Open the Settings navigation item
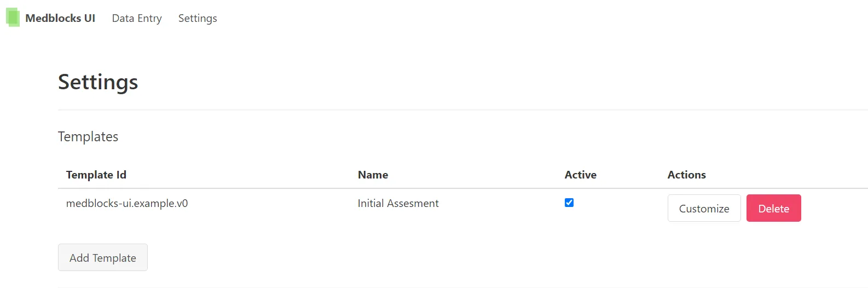 click(198, 18)
